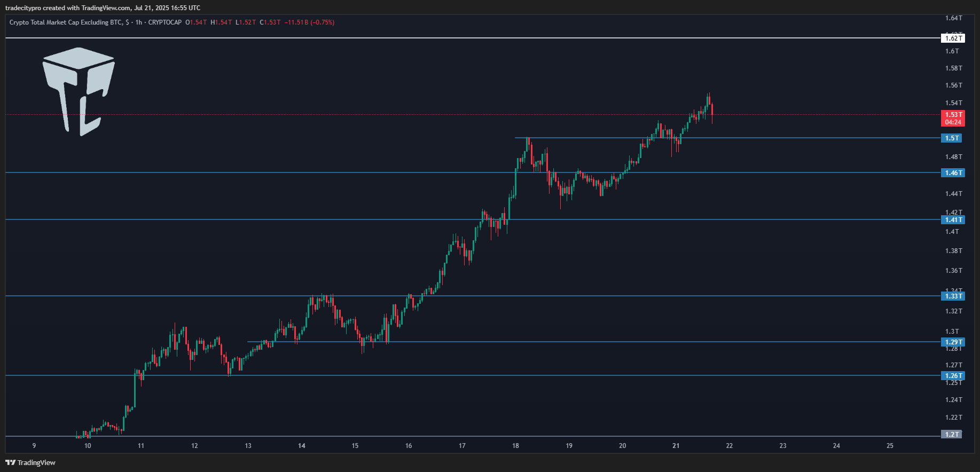980x472 pixels.
Task: Click the 1.56T price axis tick
Action: (953, 85)
